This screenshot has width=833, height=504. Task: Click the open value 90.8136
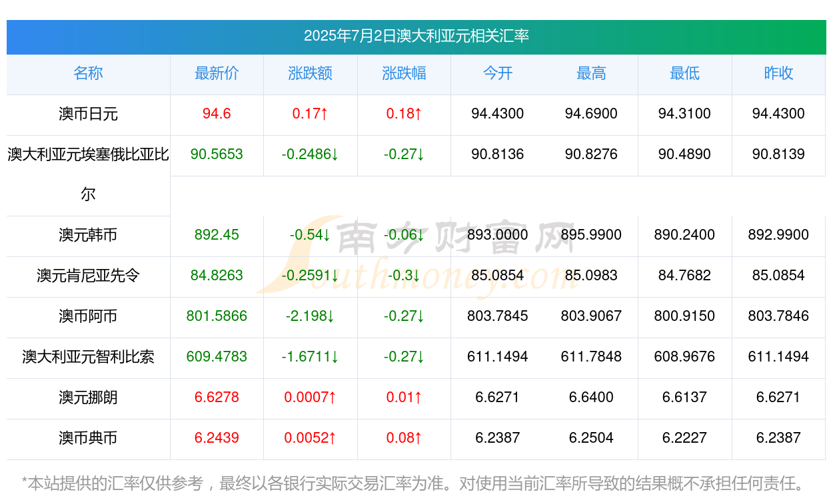click(x=498, y=154)
